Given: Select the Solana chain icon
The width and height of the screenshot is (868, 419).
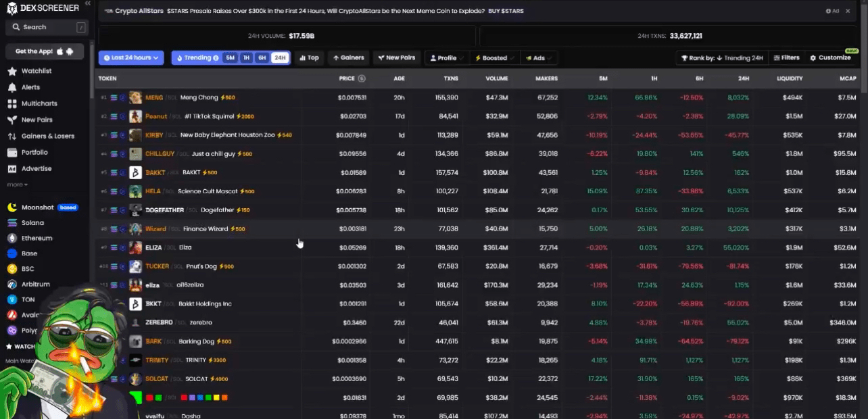Looking at the screenshot, I should (12, 222).
